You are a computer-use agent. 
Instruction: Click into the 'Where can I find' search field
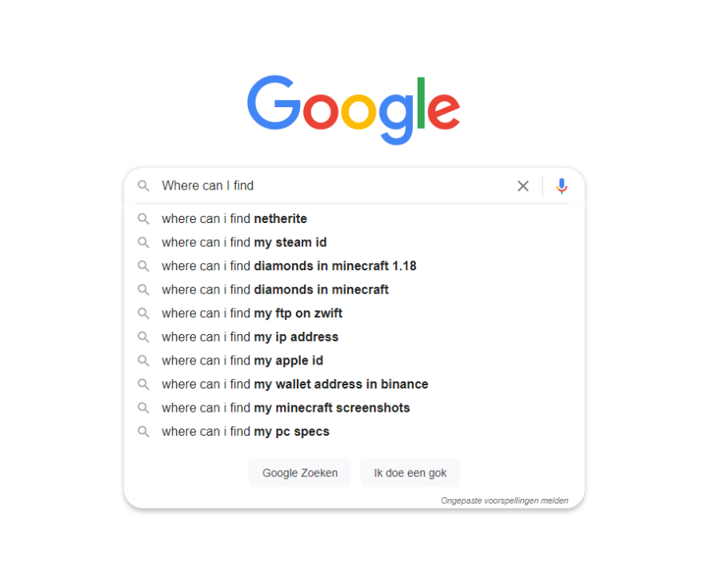click(x=334, y=186)
